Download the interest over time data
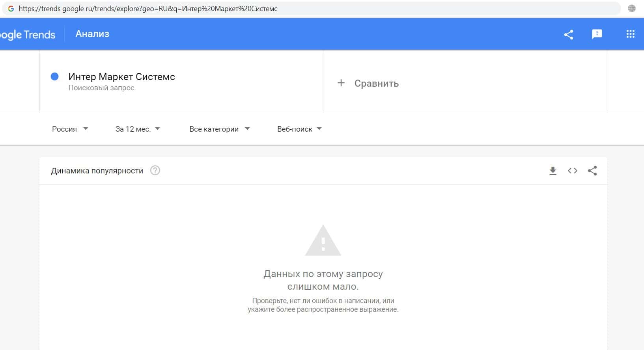644x350 pixels. tap(553, 171)
